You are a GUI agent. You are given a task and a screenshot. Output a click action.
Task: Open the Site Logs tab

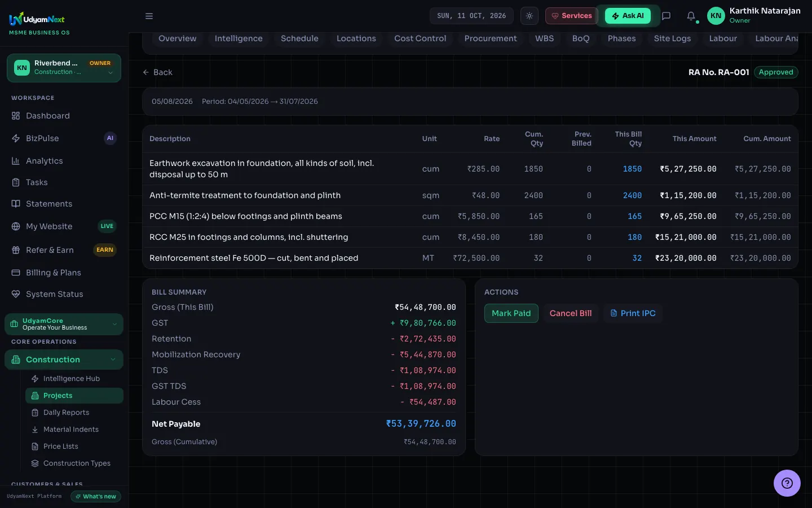pyautogui.click(x=672, y=38)
